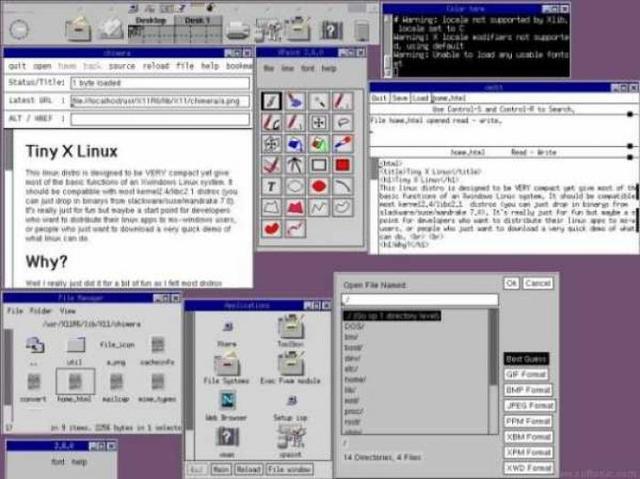
Task: Select the filled red freehand blob tool
Action: pos(271,229)
